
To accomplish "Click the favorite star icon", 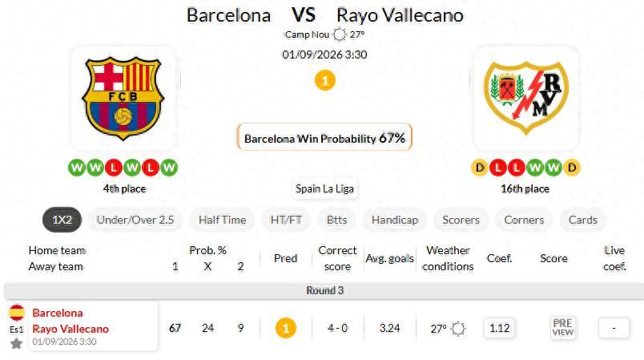I will (17, 343).
